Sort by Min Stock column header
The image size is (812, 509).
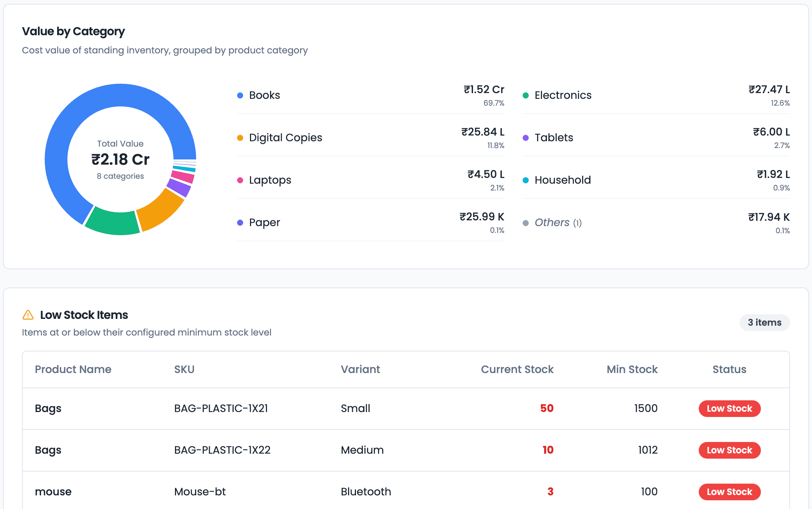(632, 370)
